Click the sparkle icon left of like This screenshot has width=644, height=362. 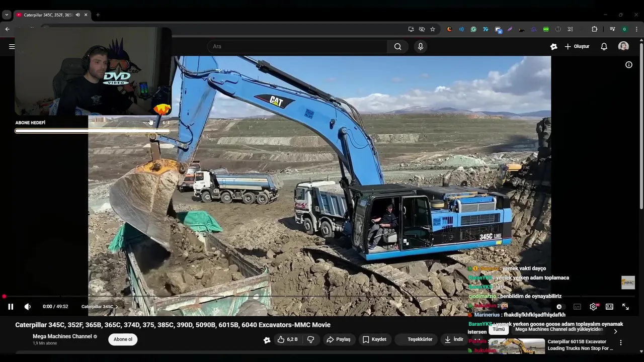pos(267,340)
